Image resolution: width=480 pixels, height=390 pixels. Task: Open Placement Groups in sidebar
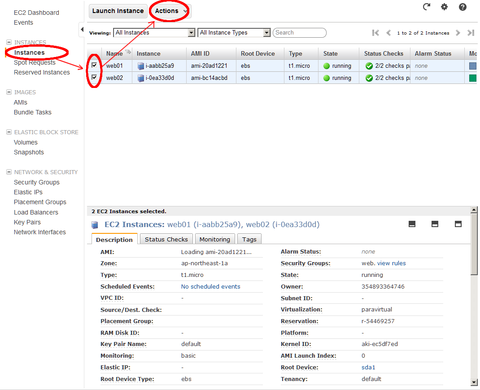pos(40,202)
